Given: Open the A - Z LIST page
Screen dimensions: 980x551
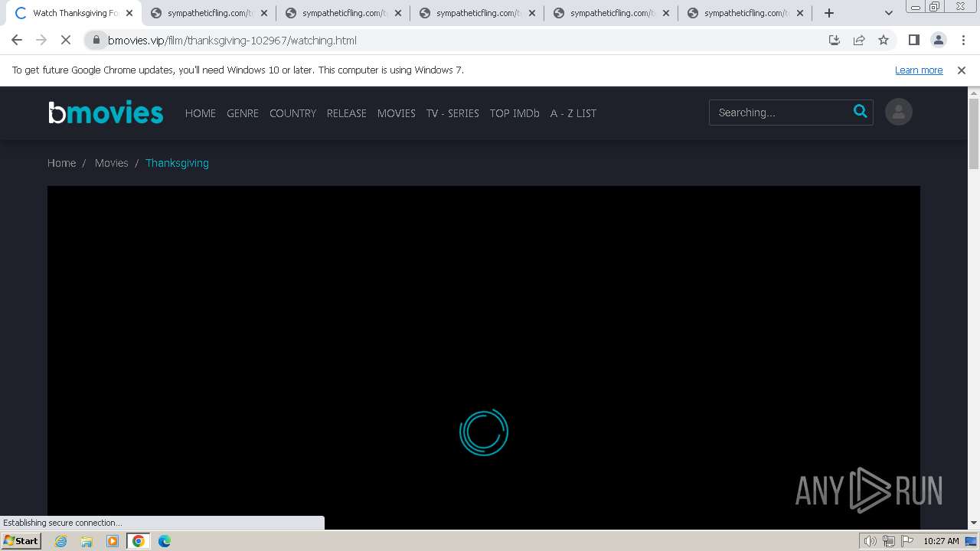Looking at the screenshot, I should (573, 113).
